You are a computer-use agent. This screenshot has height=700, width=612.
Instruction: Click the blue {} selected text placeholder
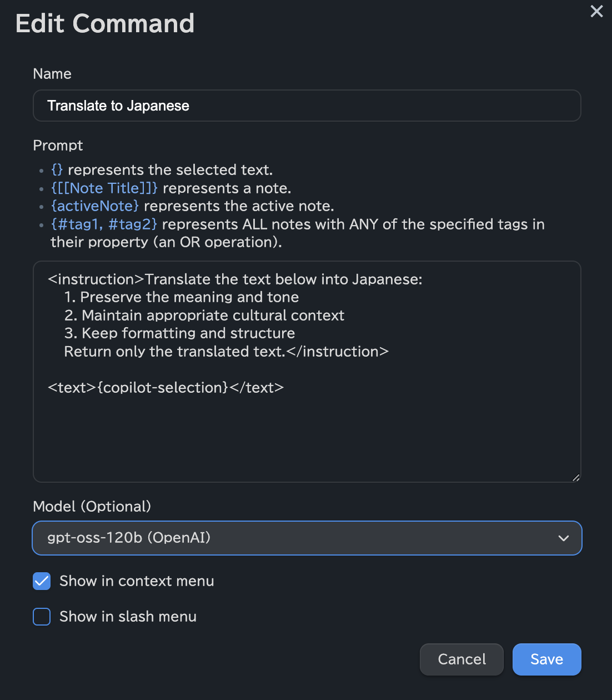(57, 170)
